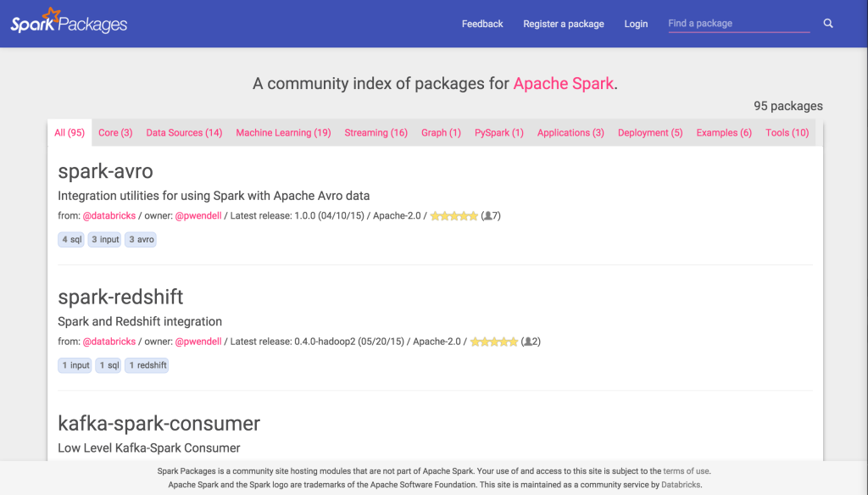This screenshot has height=495, width=868.
Task: Open the Feedback link in header
Action: coord(482,24)
